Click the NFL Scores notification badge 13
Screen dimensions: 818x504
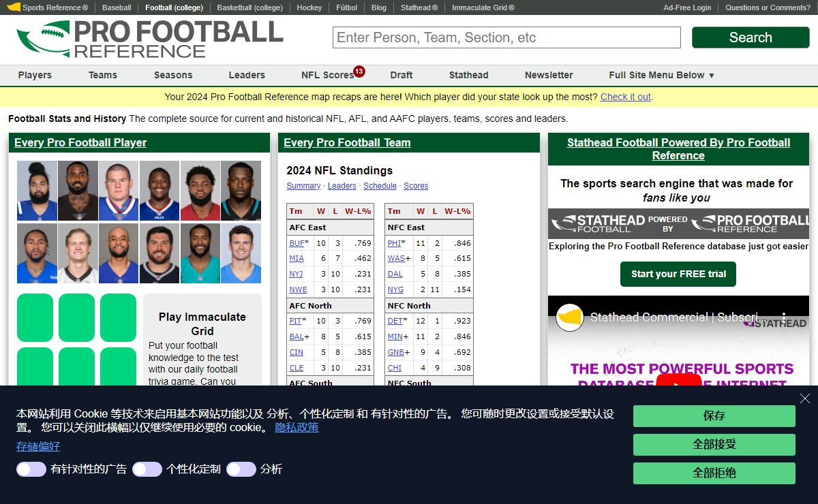pyautogui.click(x=359, y=71)
